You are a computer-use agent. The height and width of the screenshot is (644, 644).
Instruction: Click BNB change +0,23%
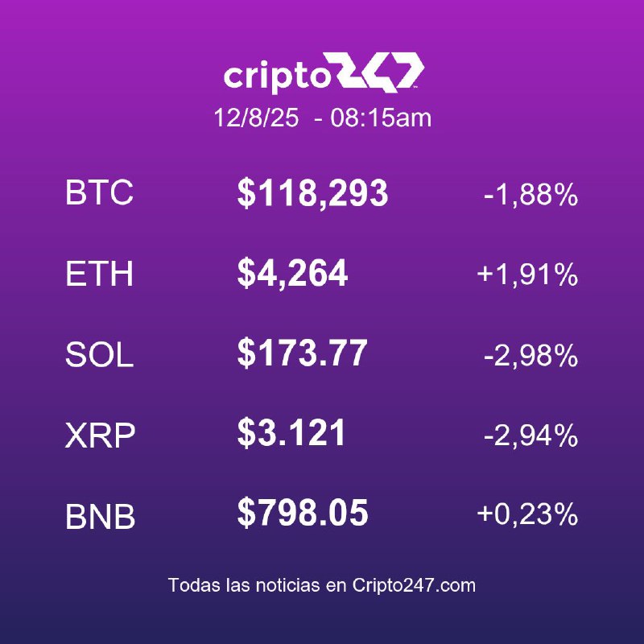point(528,514)
